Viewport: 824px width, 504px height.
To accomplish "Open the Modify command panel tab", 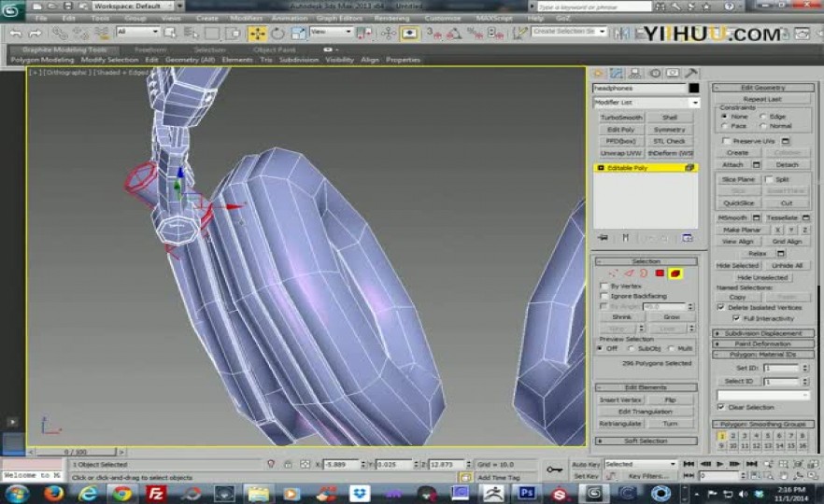I will click(x=617, y=74).
